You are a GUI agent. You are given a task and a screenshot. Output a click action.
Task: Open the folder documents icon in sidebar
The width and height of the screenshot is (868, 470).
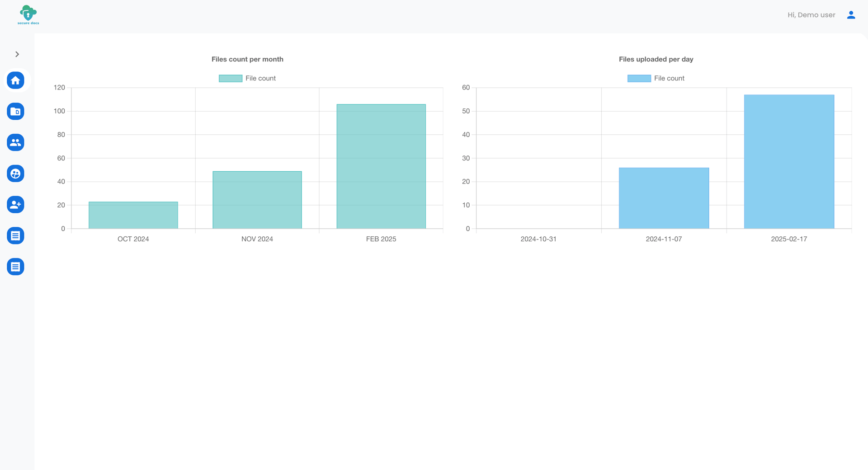[15, 112]
